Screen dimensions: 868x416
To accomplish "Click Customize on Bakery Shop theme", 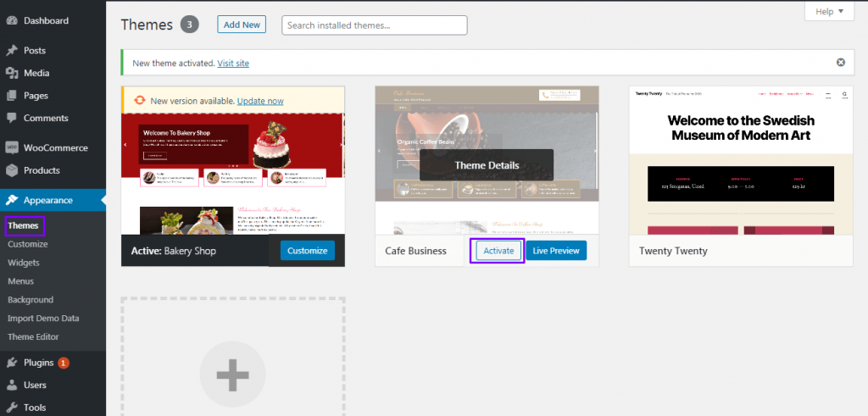I will pos(307,250).
